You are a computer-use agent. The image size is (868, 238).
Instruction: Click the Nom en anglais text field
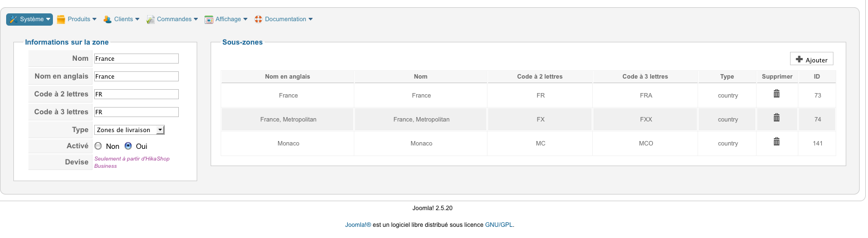point(136,76)
